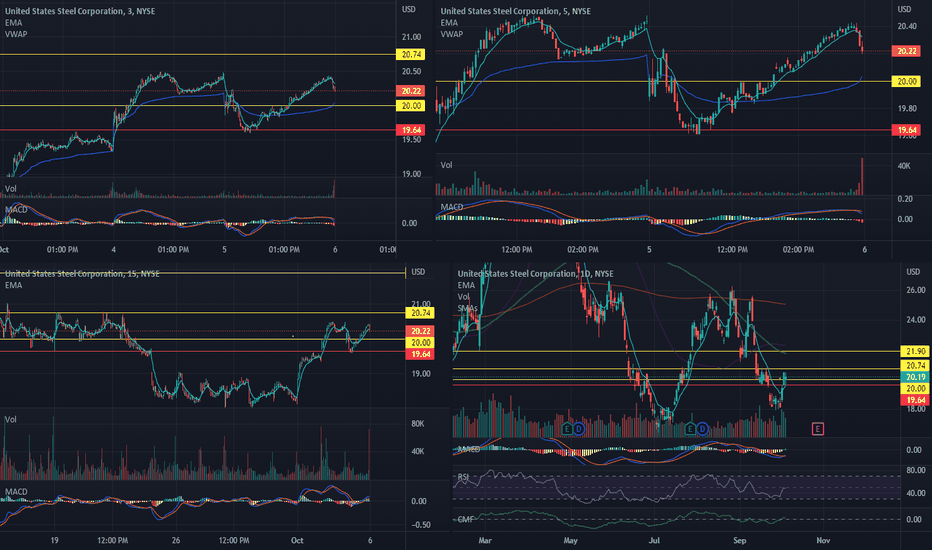
Task: Click the 26 date label on the 15-minute chart time axis
Action: tap(175, 540)
